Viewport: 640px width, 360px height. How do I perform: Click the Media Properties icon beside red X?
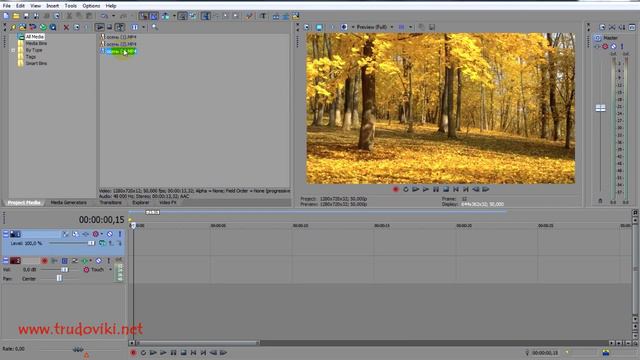point(76,27)
